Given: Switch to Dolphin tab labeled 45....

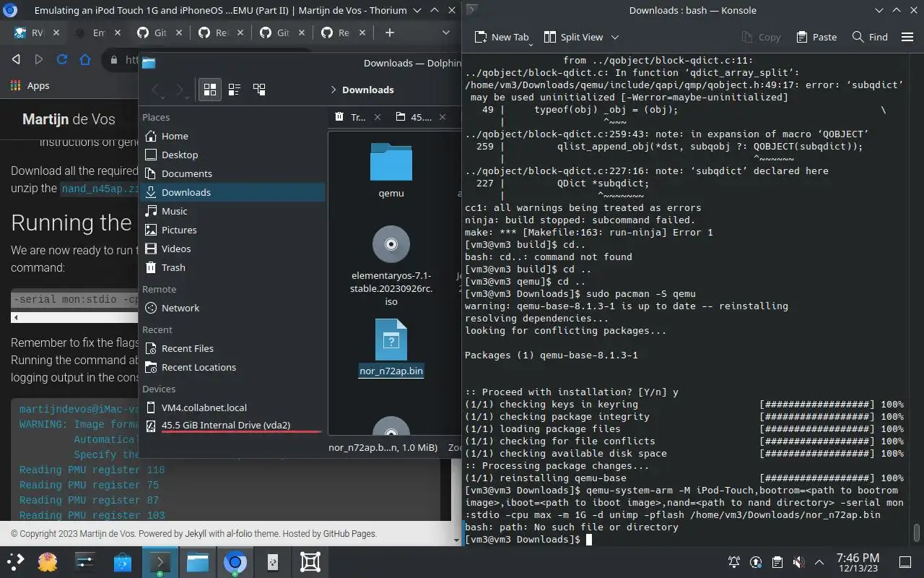Looking at the screenshot, I should coord(422,117).
